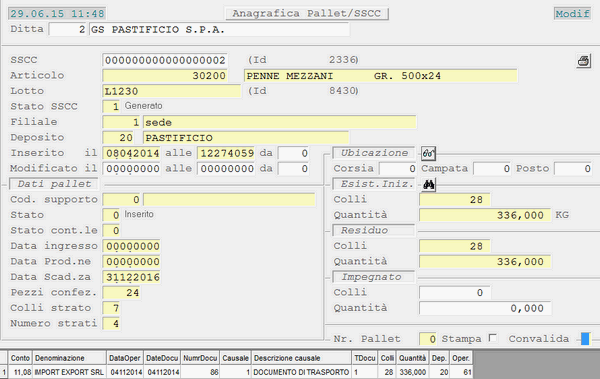Viewport: 600px width, 379px height.
Task: Click the Descrizione causale column header
Action: [301, 358]
